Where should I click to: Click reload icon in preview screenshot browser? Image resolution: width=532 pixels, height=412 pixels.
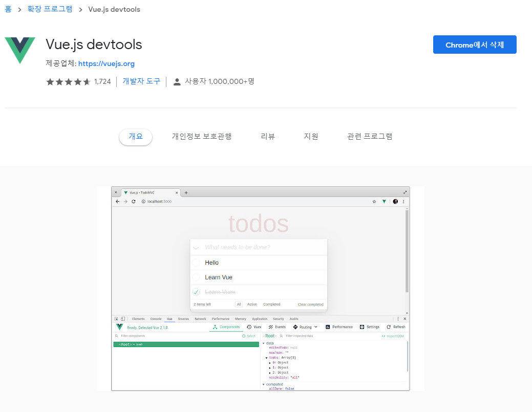(x=134, y=202)
